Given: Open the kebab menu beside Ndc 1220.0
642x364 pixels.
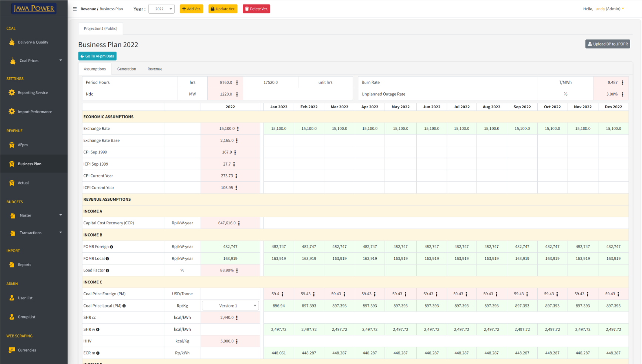Looking at the screenshot, I should coord(237,94).
